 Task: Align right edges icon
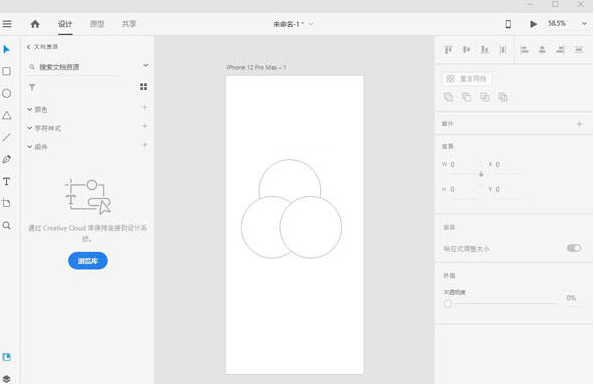point(560,49)
